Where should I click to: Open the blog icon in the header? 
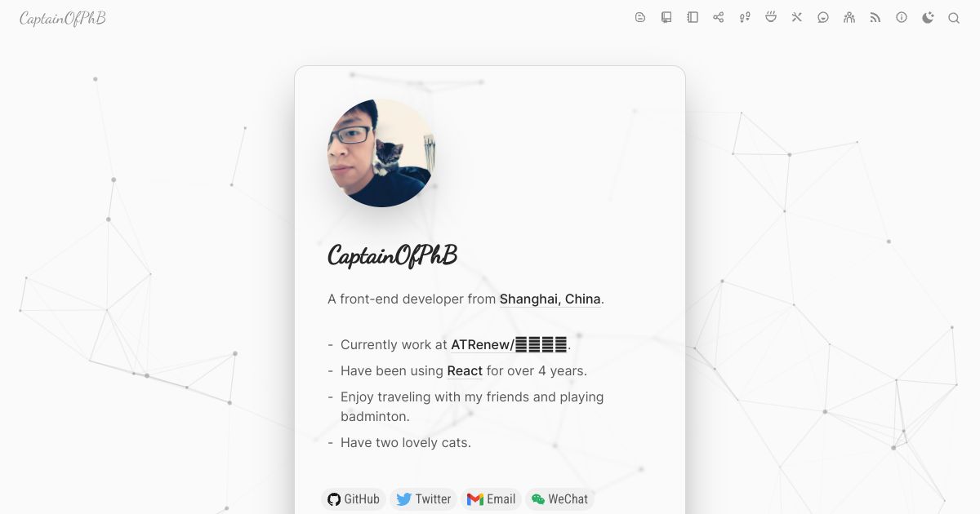point(640,17)
